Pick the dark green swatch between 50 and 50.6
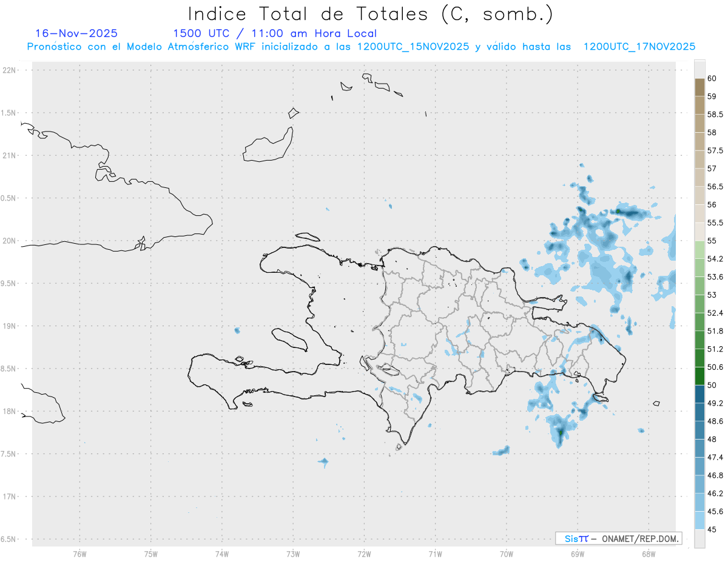Viewport: 728px width, 562px height. tap(699, 376)
